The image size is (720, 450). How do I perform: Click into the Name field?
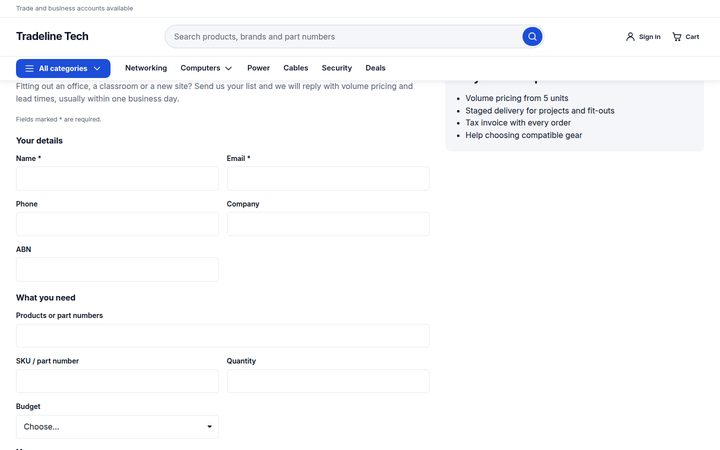click(117, 179)
